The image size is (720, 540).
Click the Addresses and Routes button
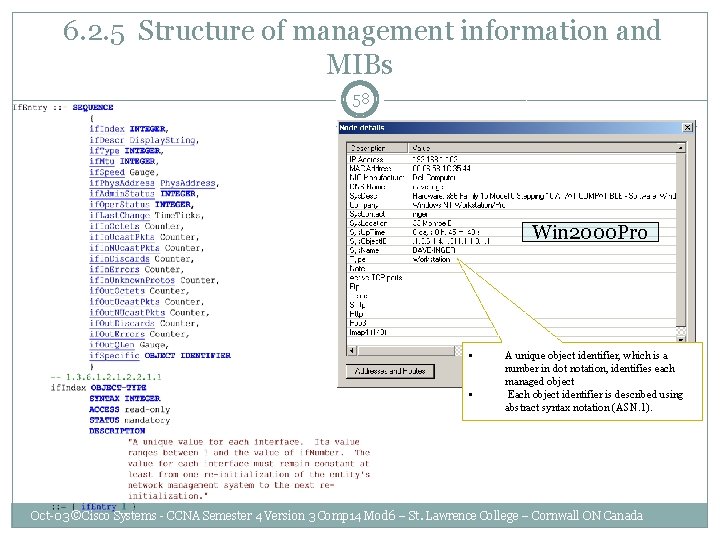pos(390,371)
